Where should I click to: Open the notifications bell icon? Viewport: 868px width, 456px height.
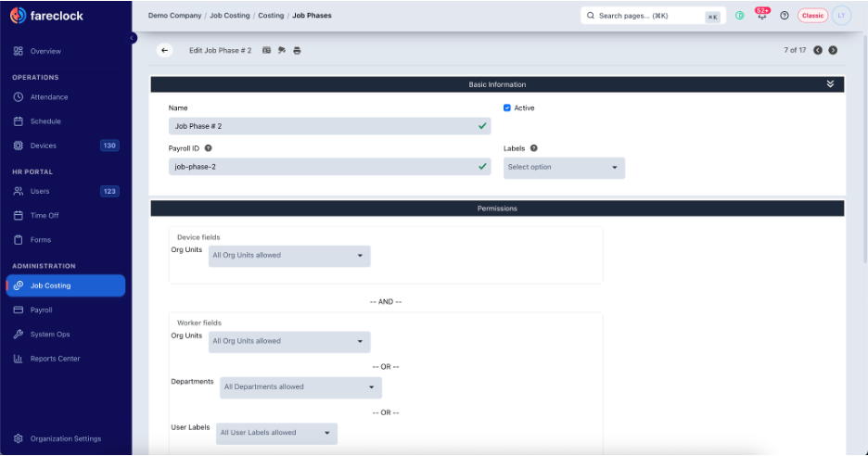[x=762, y=15]
